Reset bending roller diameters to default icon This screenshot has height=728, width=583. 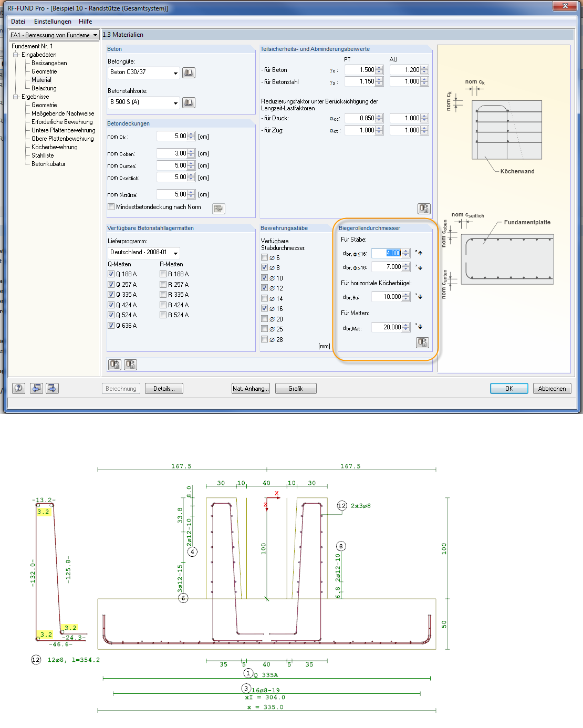[x=423, y=342]
